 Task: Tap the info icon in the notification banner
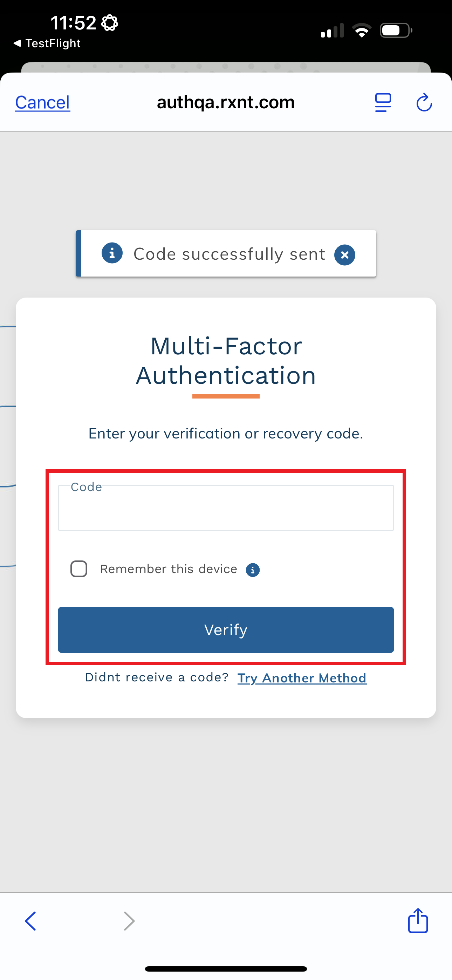click(112, 253)
